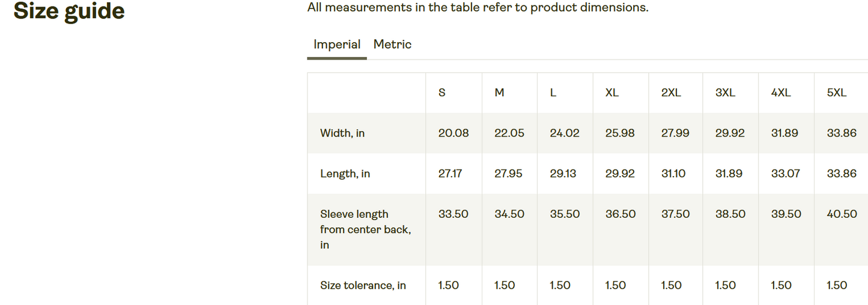Click the M size column header

499,93
